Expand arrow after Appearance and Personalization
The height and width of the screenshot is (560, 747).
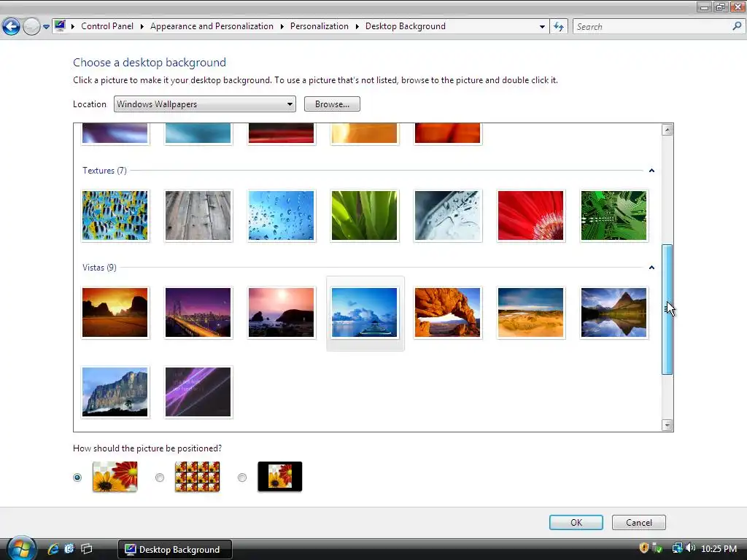tap(282, 26)
